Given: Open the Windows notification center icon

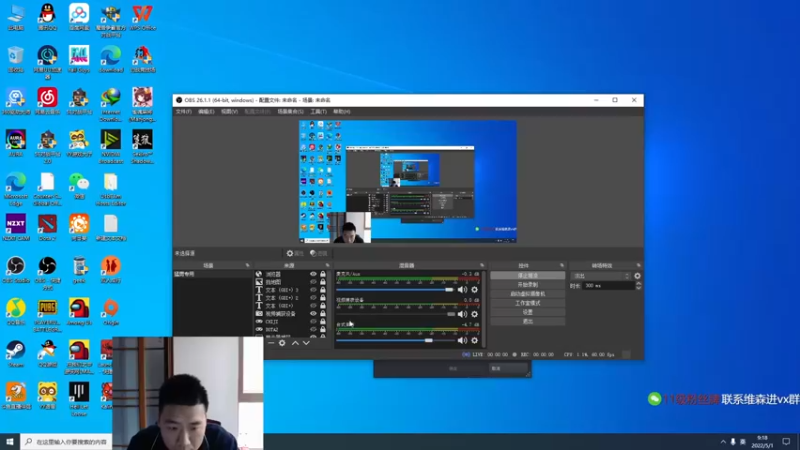Looking at the screenshot, I should coord(786,442).
